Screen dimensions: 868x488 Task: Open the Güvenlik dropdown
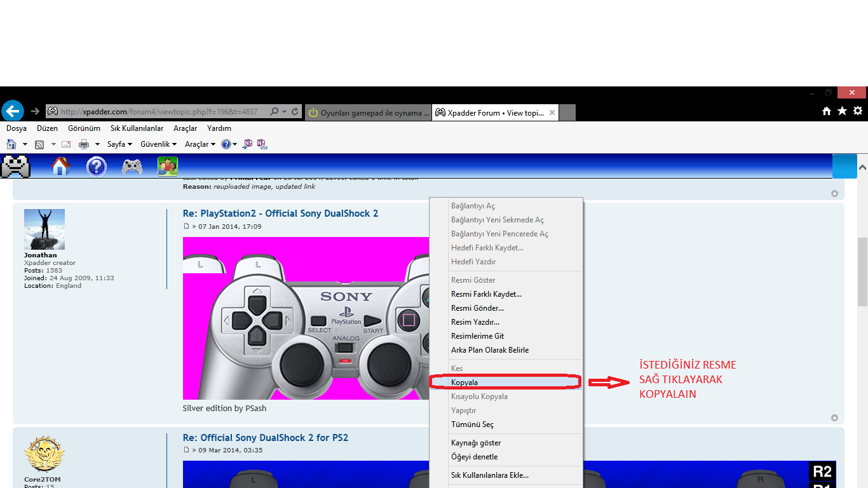point(158,144)
